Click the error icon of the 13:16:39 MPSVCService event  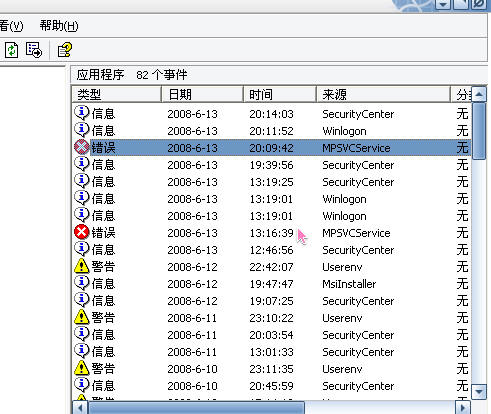pyautogui.click(x=82, y=232)
